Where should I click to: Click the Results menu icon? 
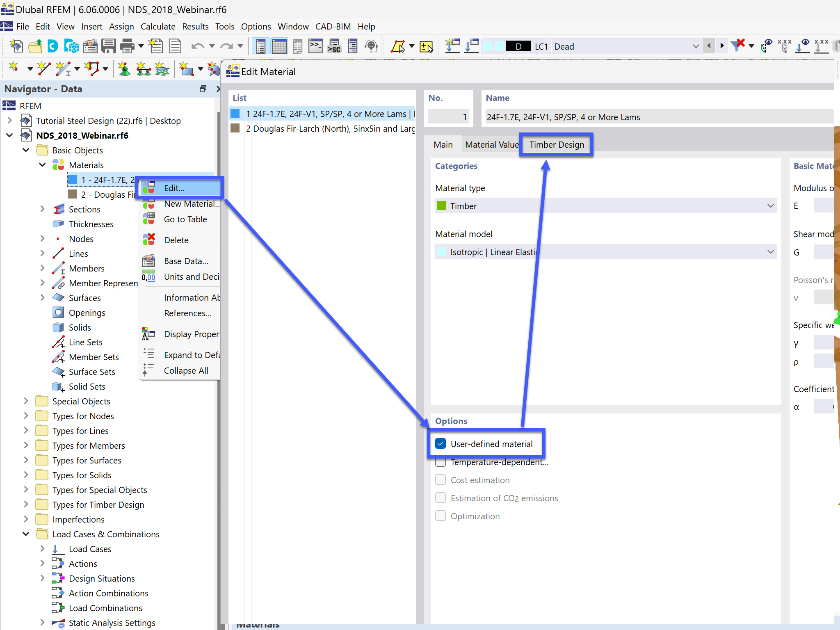[194, 27]
